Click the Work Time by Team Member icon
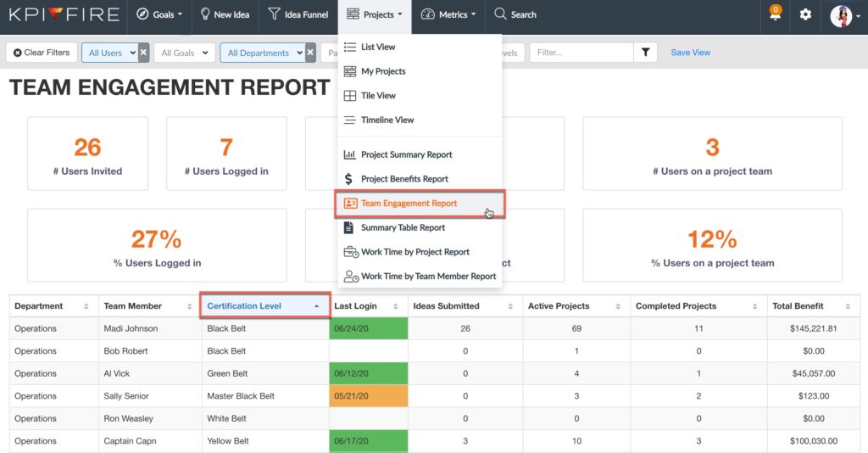The width and height of the screenshot is (868, 453). 351,277
